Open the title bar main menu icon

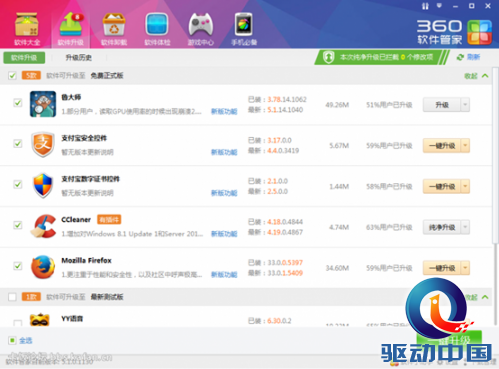[x=439, y=6]
